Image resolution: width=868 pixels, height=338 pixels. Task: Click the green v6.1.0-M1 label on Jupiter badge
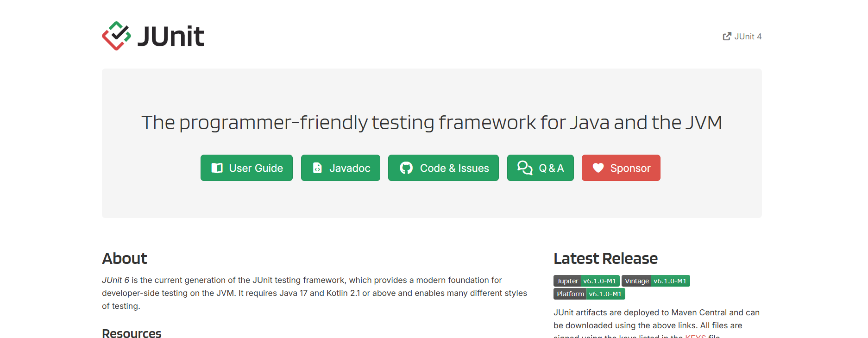pos(599,281)
